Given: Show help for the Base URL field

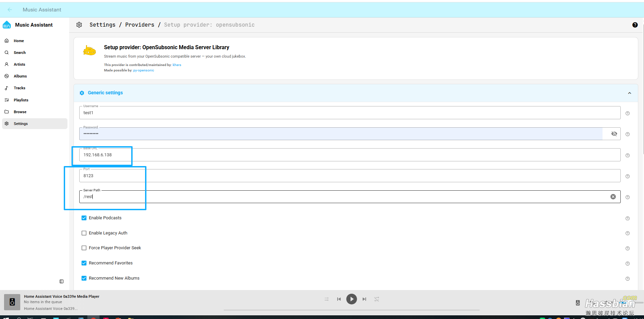Looking at the screenshot, I should click(x=627, y=155).
